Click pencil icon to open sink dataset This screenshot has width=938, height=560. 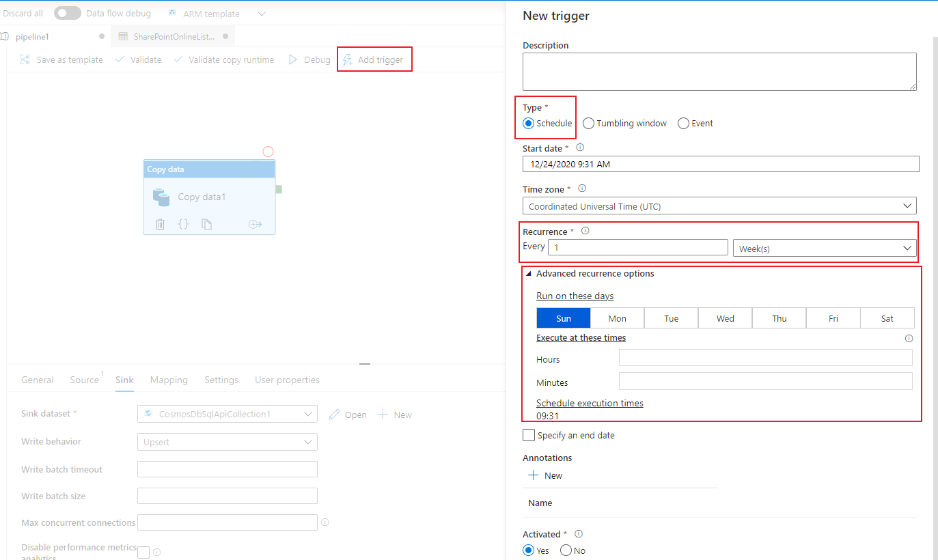(334, 415)
